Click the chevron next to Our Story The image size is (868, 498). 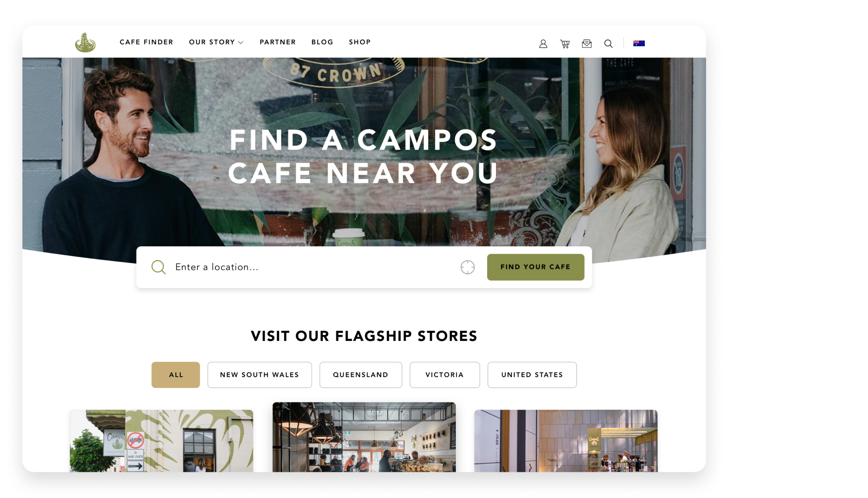241,43
